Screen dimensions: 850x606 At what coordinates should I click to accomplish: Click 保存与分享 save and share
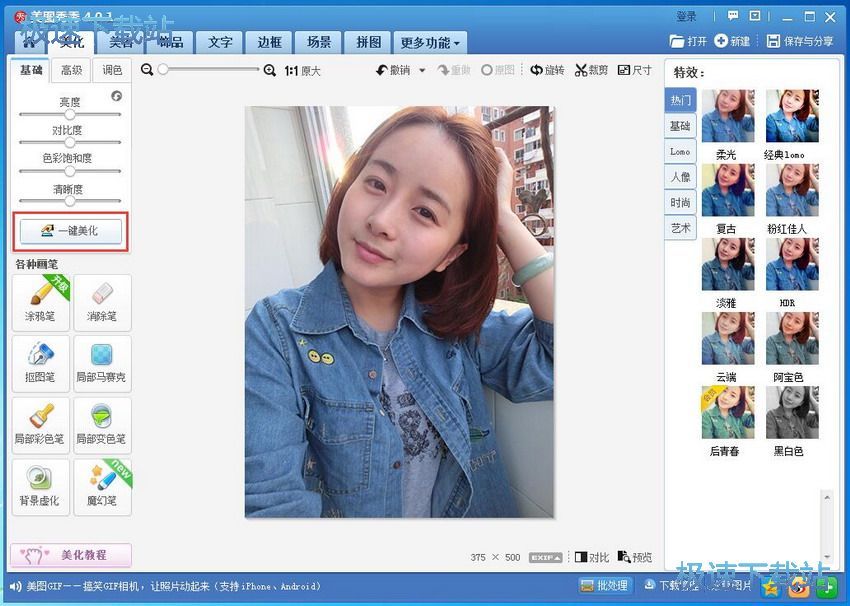(x=800, y=41)
